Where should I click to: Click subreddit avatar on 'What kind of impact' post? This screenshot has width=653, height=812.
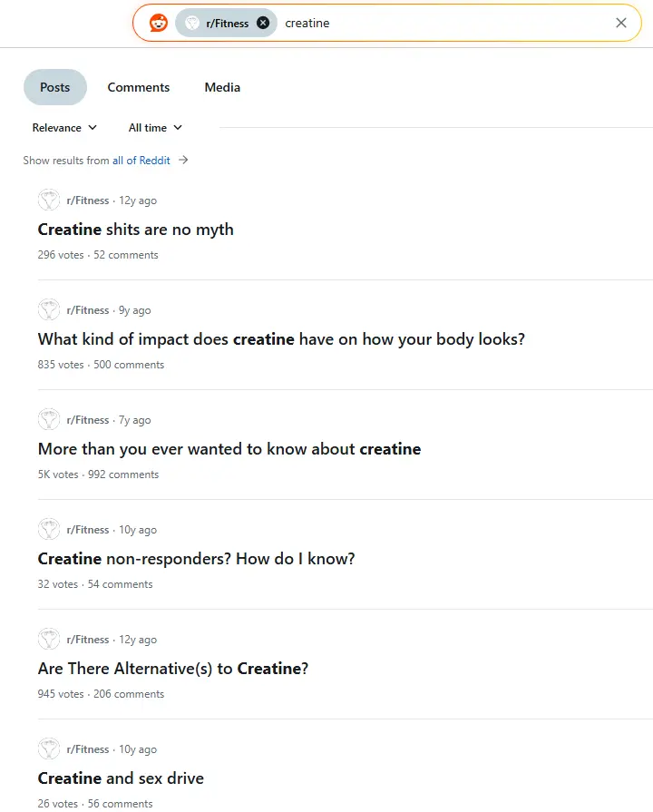click(49, 310)
